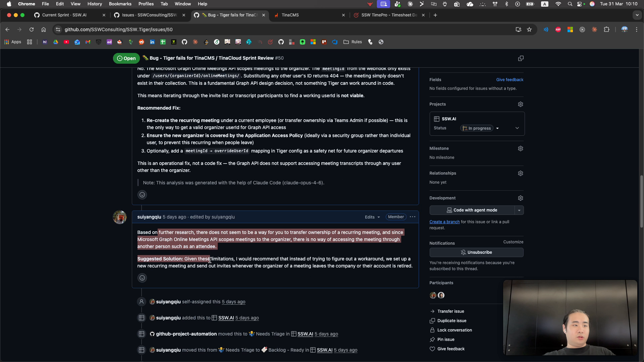Open the Give feedback heart link
Viewport: 644px width, 362px height.
click(x=447, y=349)
